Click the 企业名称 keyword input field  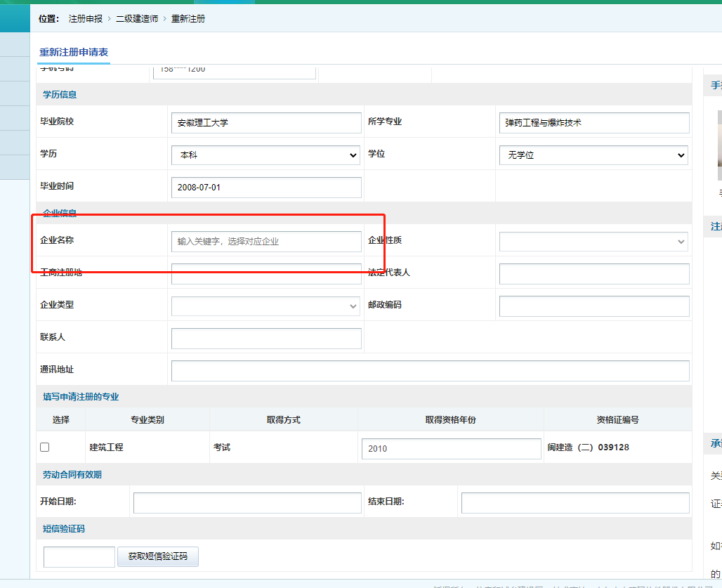tap(265, 242)
